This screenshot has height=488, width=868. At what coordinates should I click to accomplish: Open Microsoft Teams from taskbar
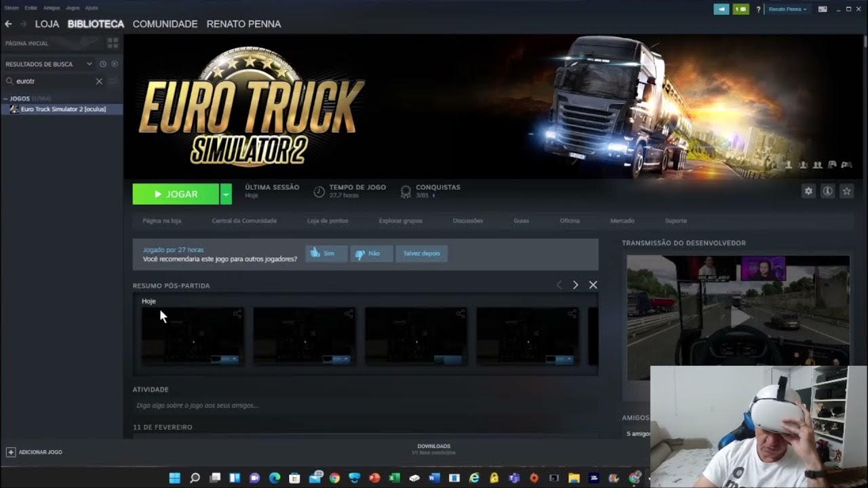[x=514, y=478]
